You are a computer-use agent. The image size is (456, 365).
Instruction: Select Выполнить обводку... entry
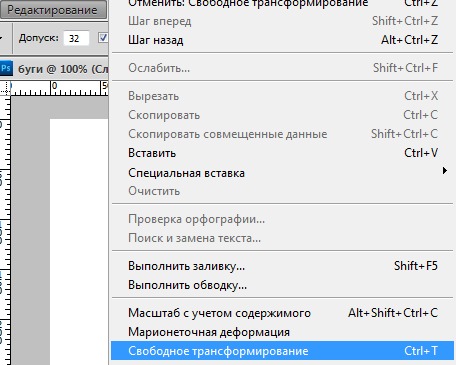point(283,285)
